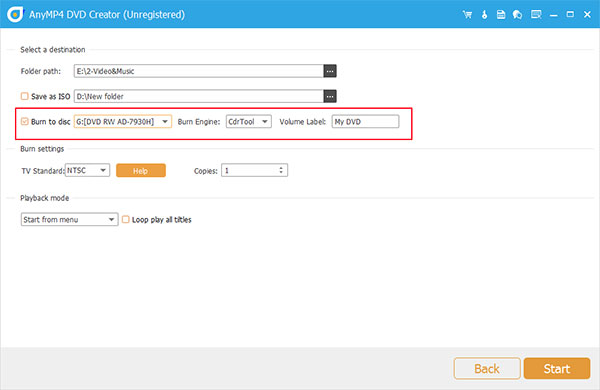The height and width of the screenshot is (390, 600).
Task: Click the Copies: label
Action: coord(205,171)
